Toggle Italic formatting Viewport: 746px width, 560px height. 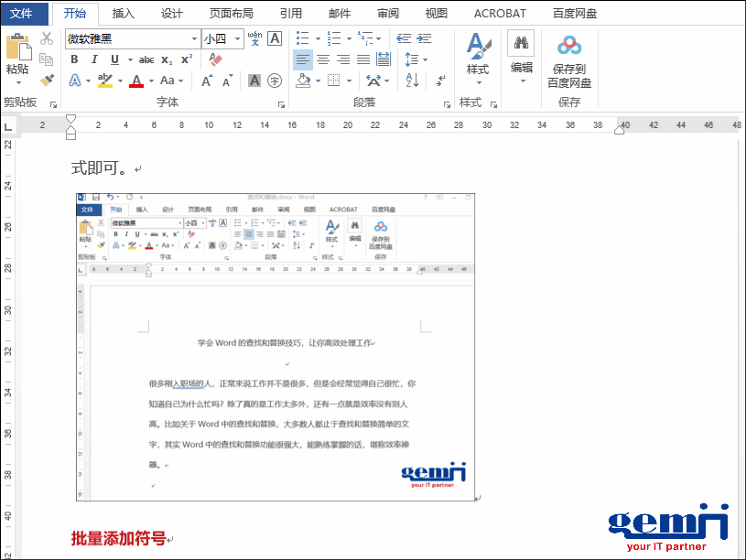tap(93, 59)
